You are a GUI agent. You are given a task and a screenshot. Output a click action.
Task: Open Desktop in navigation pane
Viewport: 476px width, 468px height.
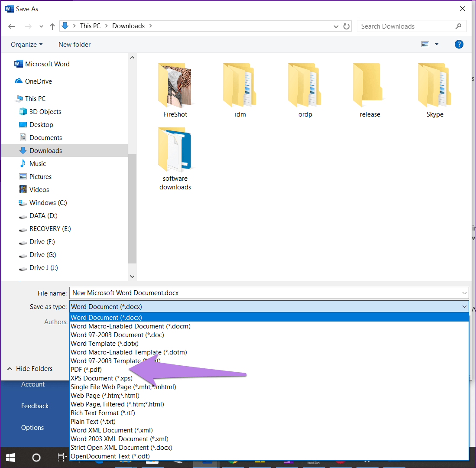[x=36, y=125]
